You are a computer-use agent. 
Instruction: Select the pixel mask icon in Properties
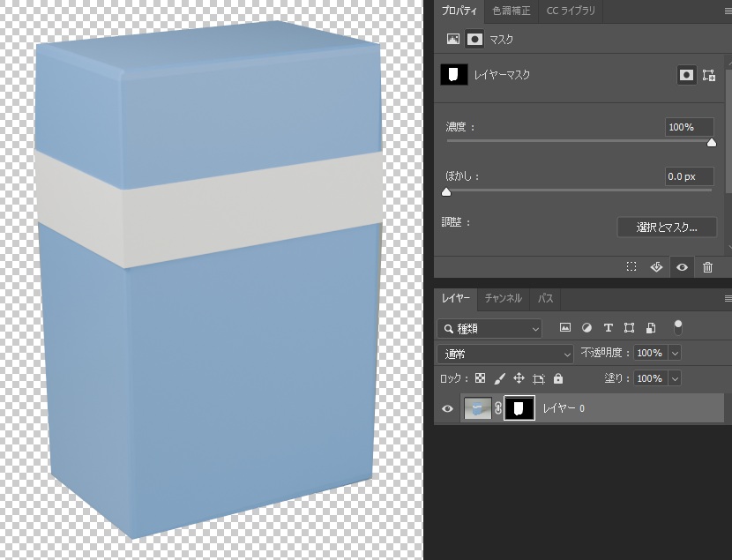(686, 75)
